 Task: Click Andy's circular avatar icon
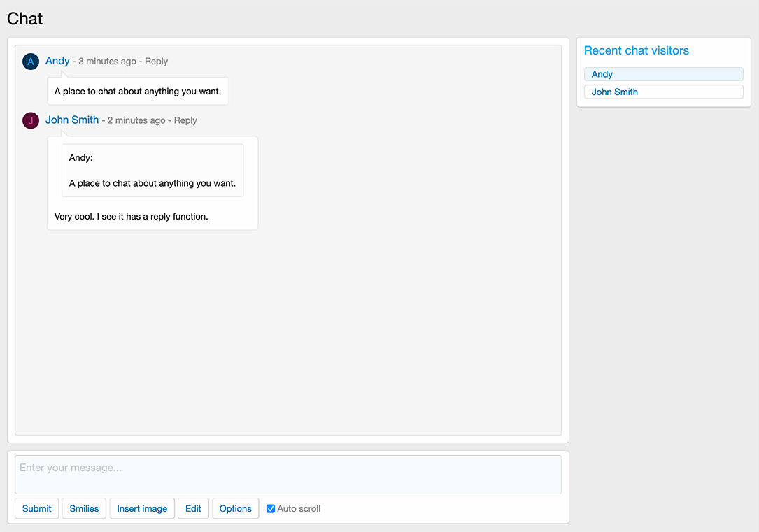pyautogui.click(x=31, y=62)
